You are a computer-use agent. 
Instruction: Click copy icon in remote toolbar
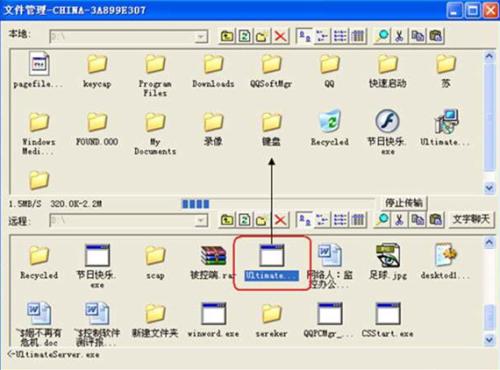(418, 220)
